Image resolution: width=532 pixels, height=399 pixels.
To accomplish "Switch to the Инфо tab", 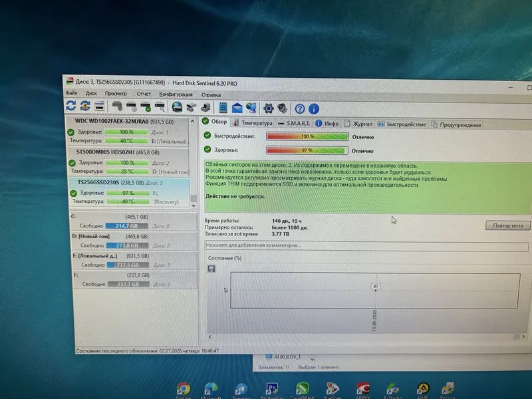I will (x=327, y=124).
